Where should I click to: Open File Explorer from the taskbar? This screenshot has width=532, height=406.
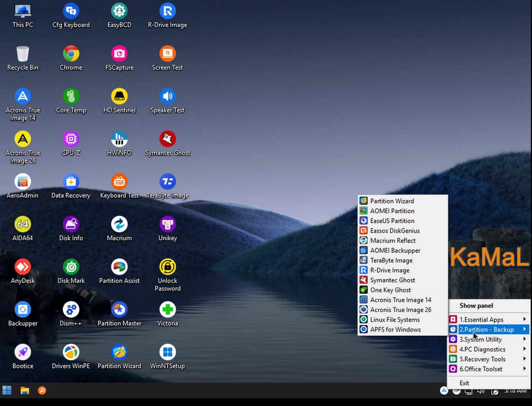pyautogui.click(x=25, y=390)
